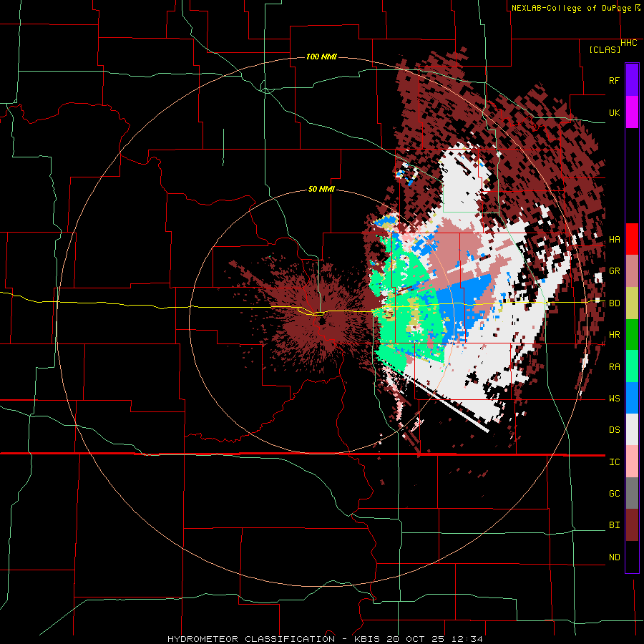Click the IC legend label
Viewport: 644px width, 644px height.
(614, 462)
